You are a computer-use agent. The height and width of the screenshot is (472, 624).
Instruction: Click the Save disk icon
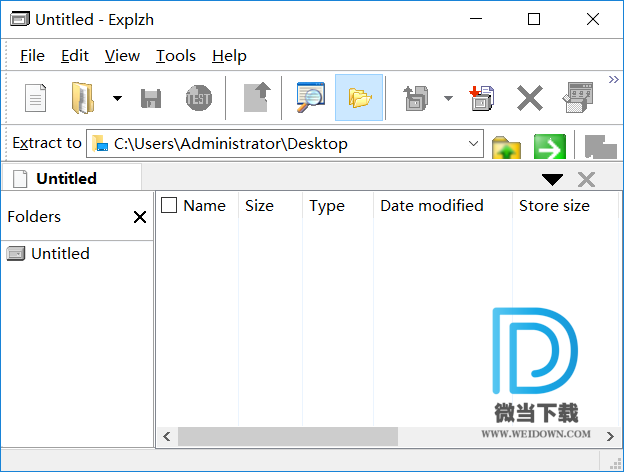(151, 98)
